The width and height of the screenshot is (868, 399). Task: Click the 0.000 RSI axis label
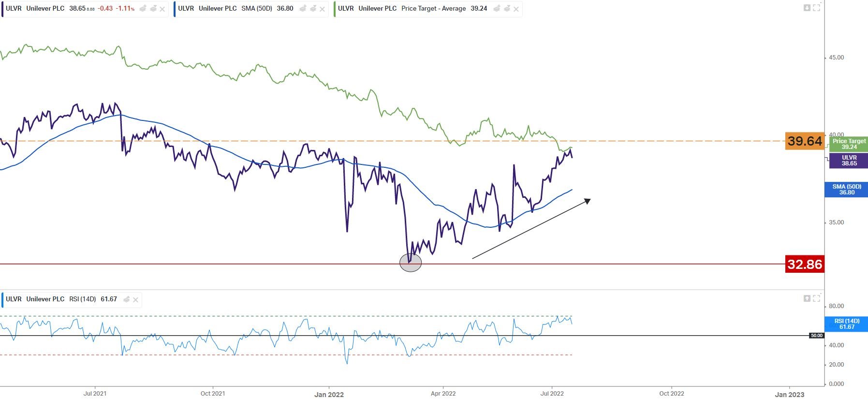click(836, 384)
